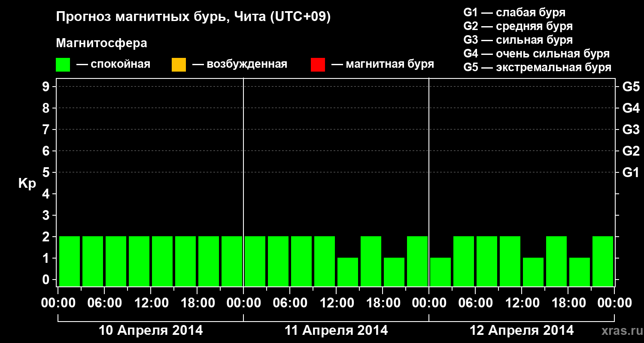Select the 'G1 — слабая буря' legend line

coord(514,12)
